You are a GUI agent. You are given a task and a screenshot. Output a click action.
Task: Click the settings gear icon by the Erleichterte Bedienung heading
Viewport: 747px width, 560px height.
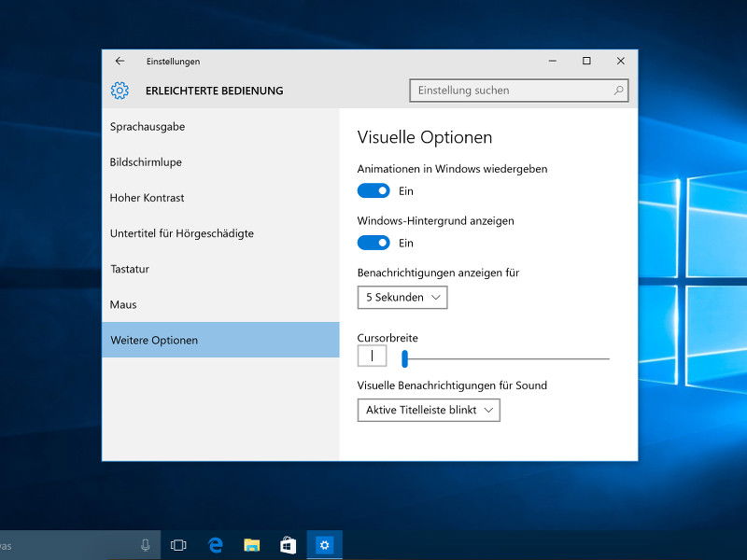click(x=120, y=91)
